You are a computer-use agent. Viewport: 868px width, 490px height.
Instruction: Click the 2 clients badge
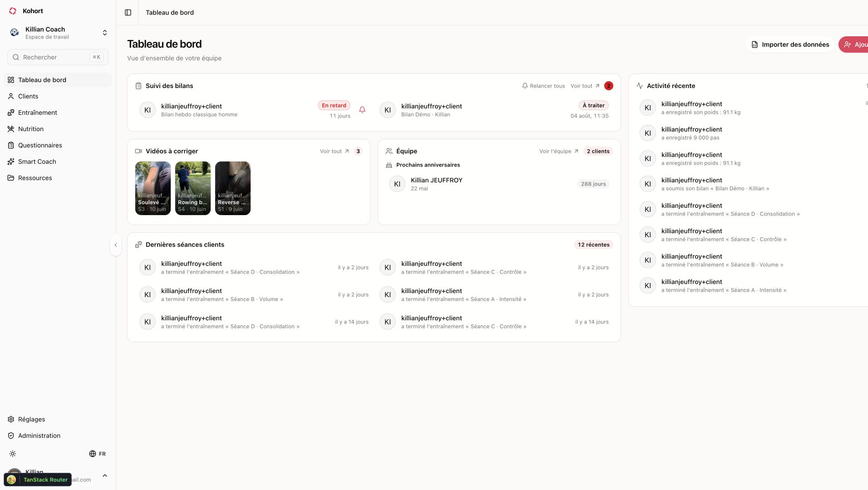pos(598,151)
